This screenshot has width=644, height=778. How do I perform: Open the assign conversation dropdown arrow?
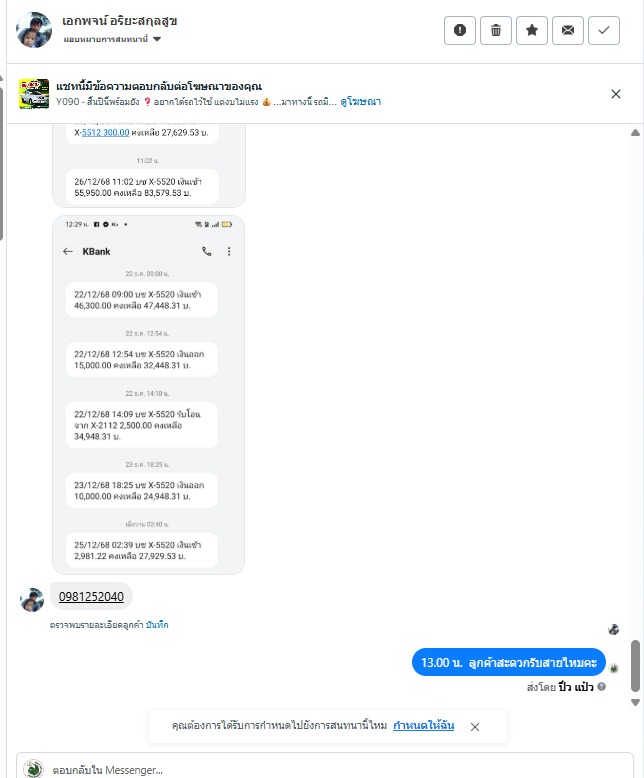157,39
